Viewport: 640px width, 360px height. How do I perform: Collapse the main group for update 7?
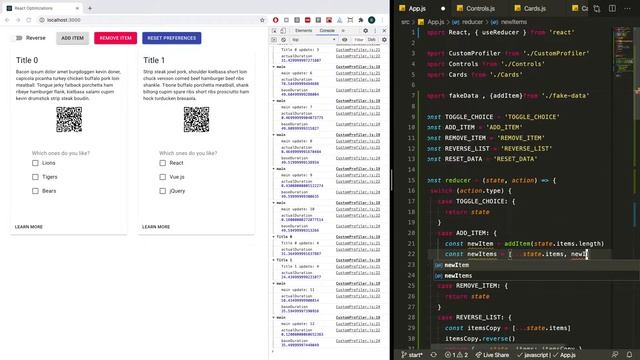point(274,100)
